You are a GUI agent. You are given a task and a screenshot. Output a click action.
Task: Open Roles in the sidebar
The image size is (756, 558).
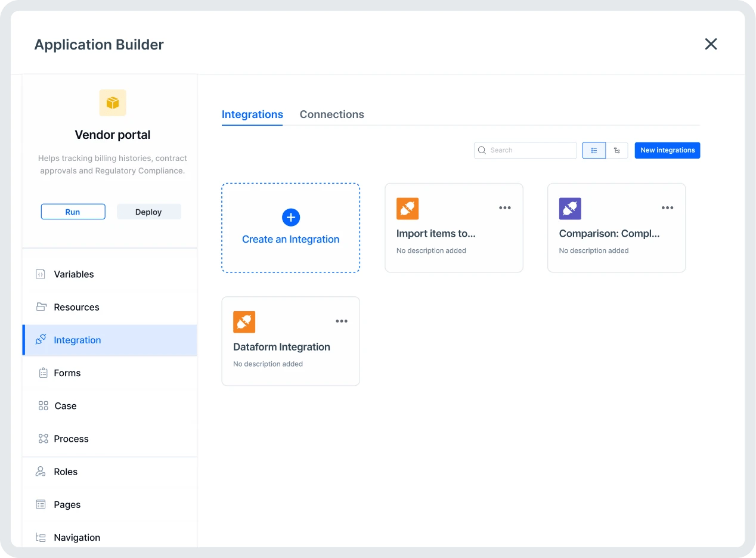coord(110,472)
